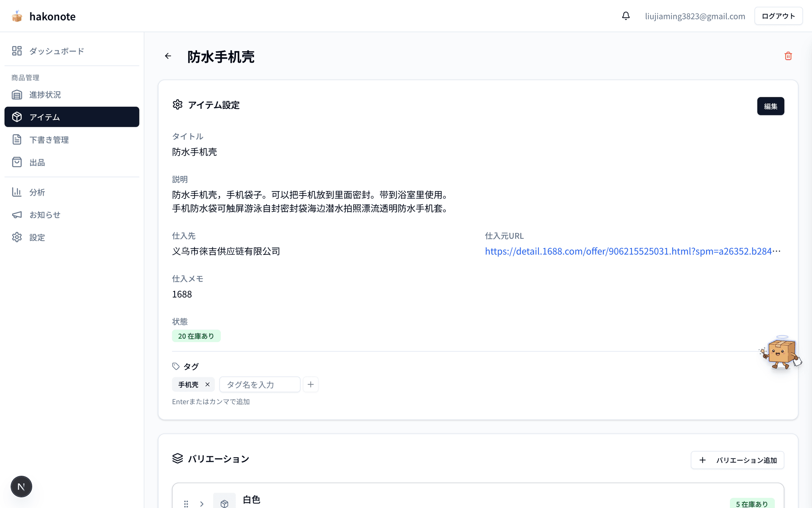Viewport: 812px width, 508px height.
Task: Open the 出品 section in sidebar
Action: [x=37, y=162]
